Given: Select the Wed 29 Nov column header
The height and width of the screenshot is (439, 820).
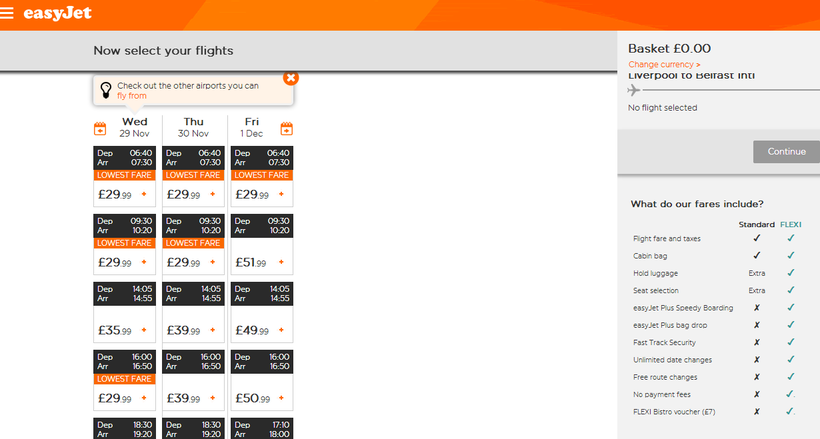Looking at the screenshot, I should click(x=134, y=127).
